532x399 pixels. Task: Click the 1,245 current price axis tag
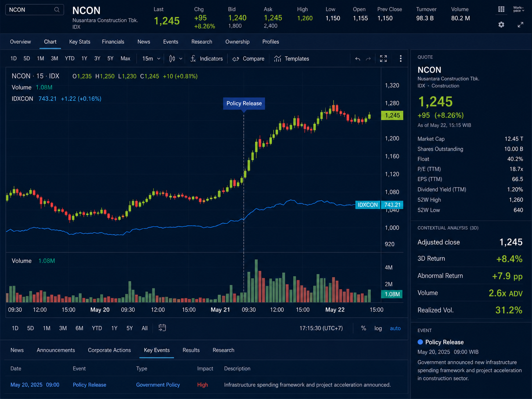point(392,115)
